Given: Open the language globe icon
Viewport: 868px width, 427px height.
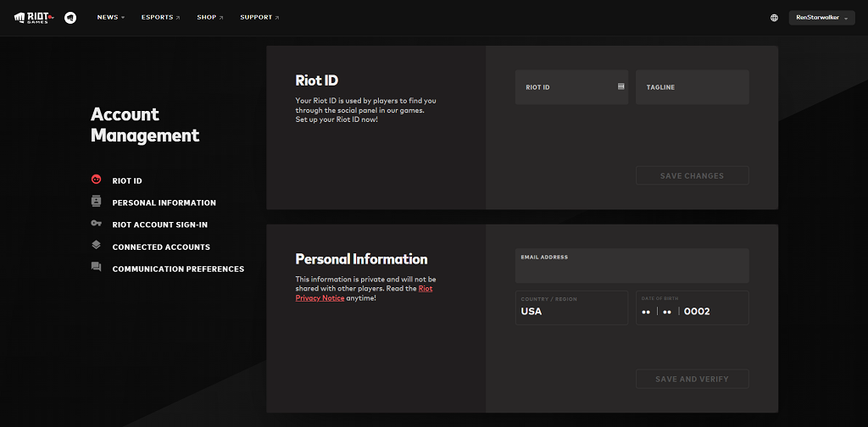Looking at the screenshot, I should point(774,18).
